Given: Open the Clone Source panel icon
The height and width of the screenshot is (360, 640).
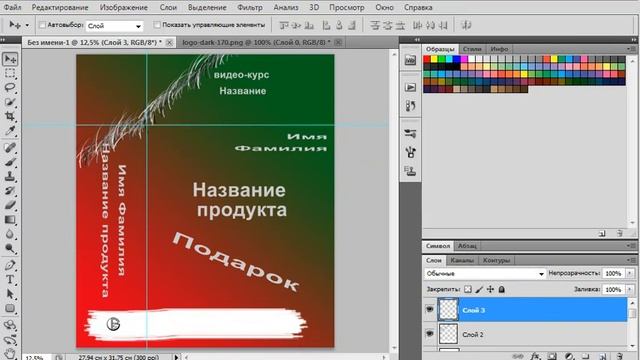Looking at the screenshot, I should (410, 171).
